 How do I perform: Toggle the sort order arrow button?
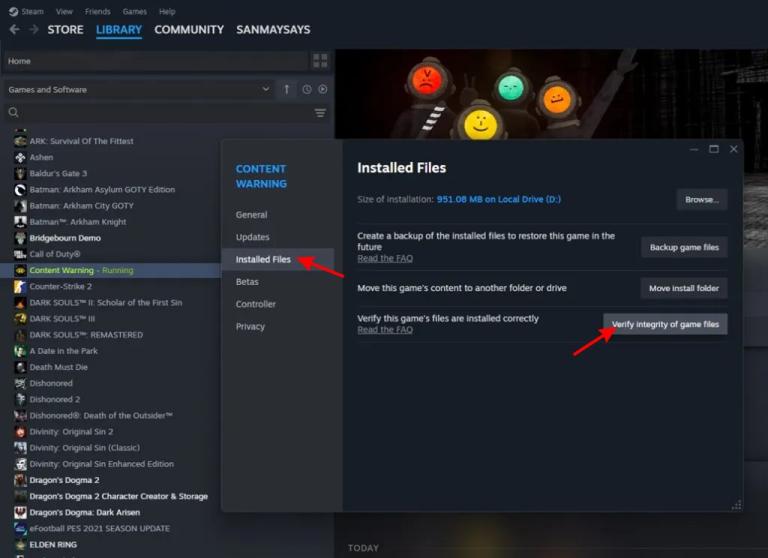(x=287, y=89)
